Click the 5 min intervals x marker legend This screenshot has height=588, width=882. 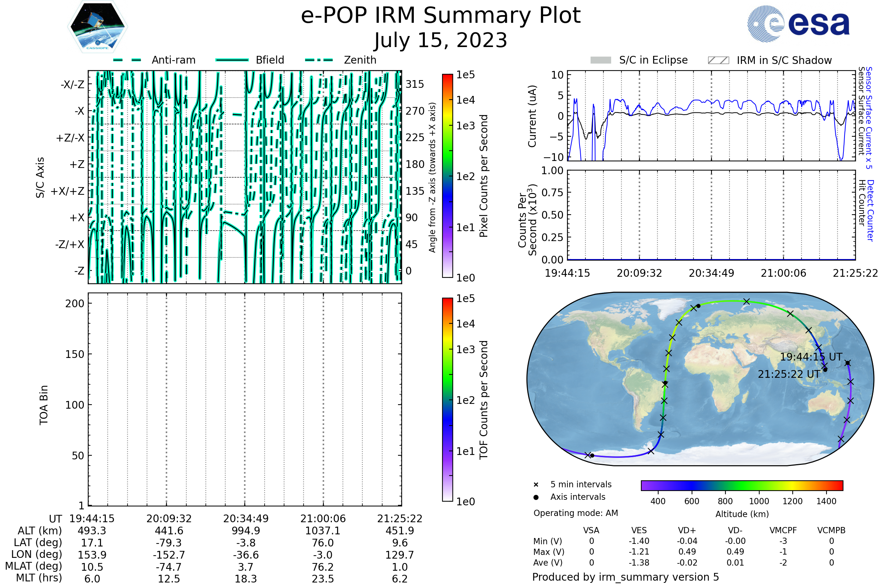(536, 485)
